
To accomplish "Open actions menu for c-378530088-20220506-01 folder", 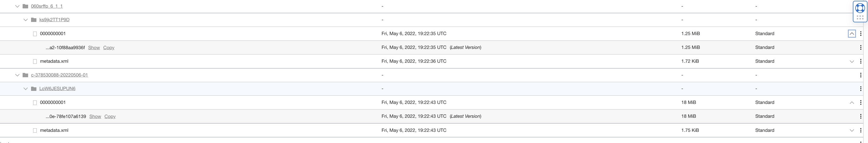I will tap(861, 75).
